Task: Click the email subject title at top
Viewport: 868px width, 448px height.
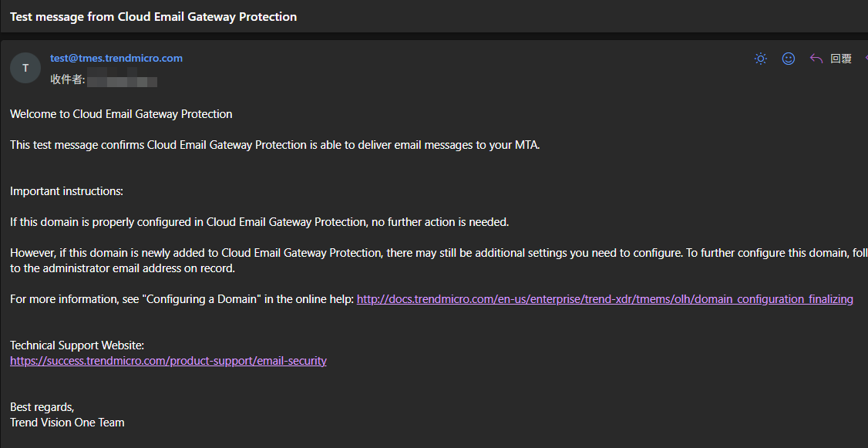Action: click(153, 16)
